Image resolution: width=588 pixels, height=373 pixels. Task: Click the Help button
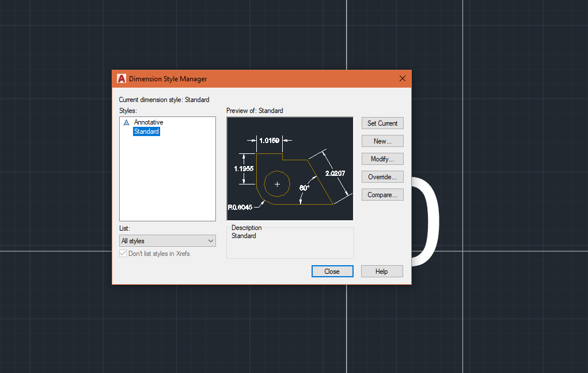[381, 271]
